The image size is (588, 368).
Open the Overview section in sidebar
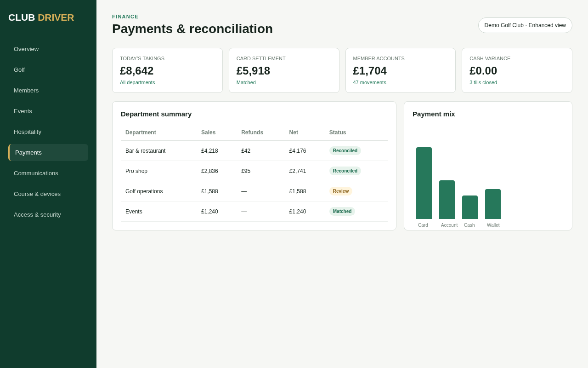(48, 49)
